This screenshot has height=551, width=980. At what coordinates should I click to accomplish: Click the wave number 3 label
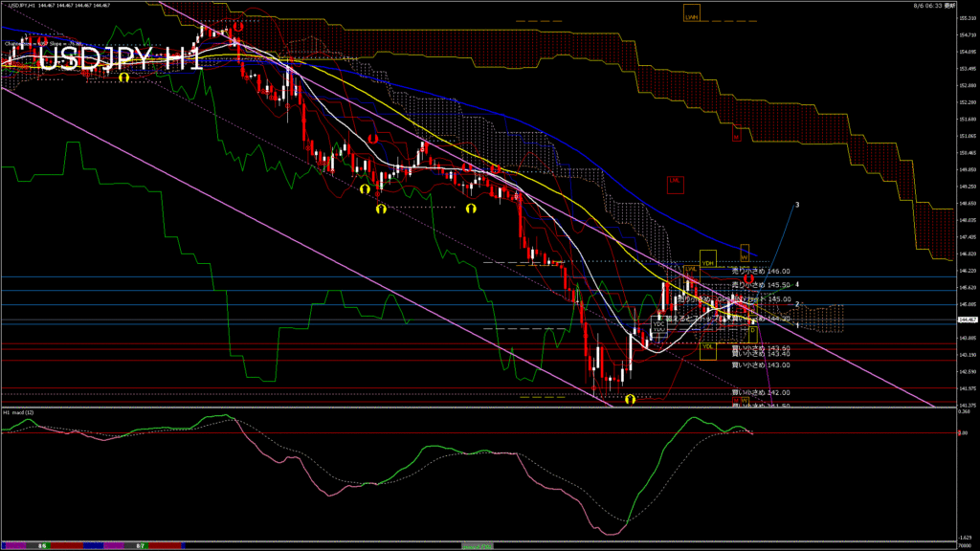(797, 205)
